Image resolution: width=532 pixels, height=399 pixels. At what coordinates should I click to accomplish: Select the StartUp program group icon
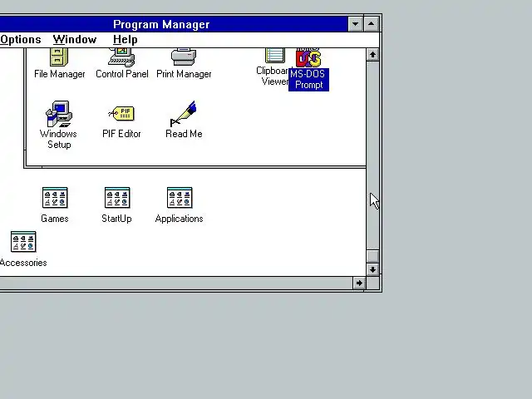pos(117,198)
